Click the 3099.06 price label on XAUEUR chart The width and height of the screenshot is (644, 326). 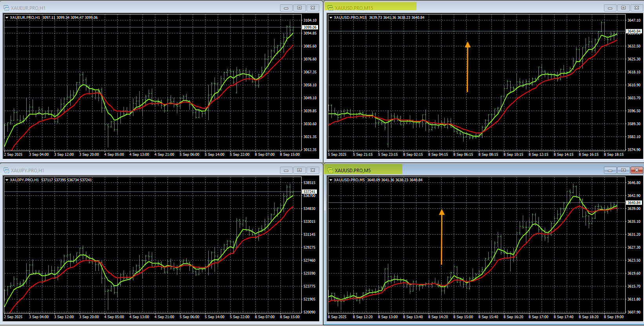click(310, 27)
